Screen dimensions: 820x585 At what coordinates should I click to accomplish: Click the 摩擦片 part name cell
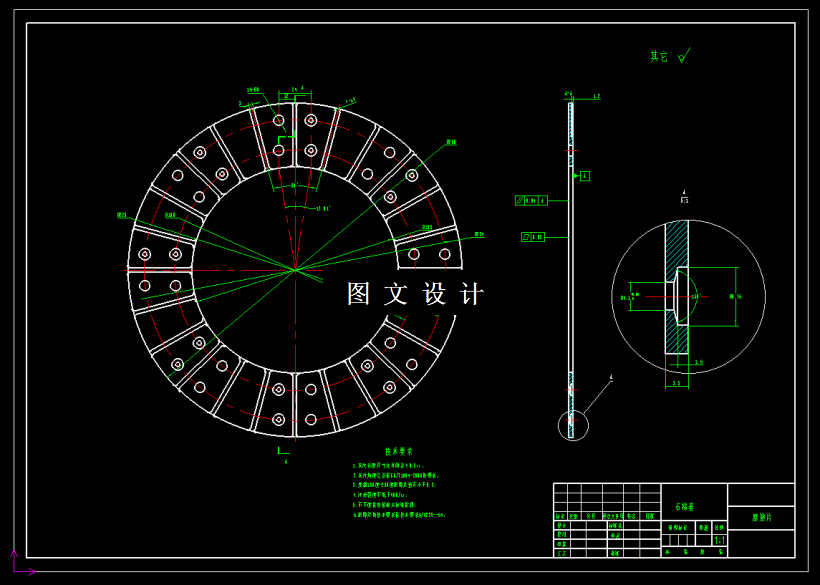761,518
